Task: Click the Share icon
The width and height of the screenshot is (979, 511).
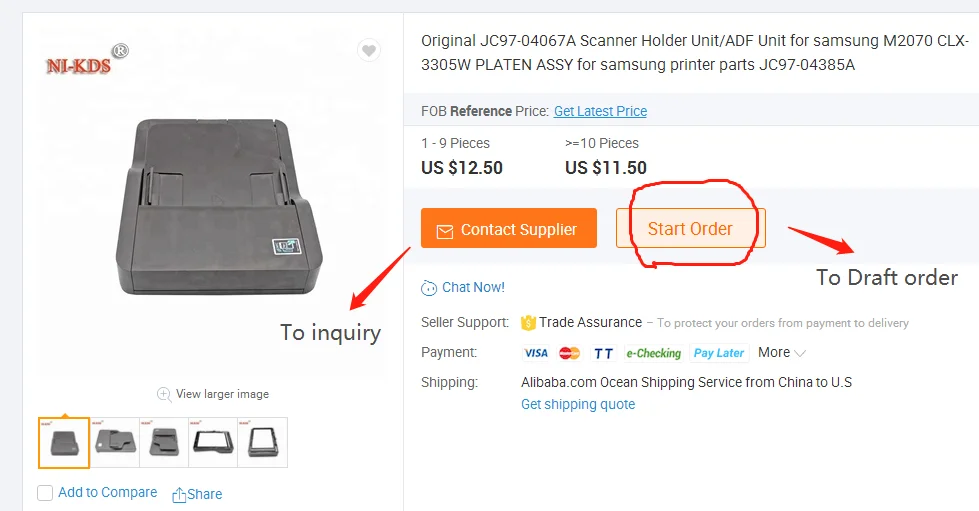Action: coord(180,494)
